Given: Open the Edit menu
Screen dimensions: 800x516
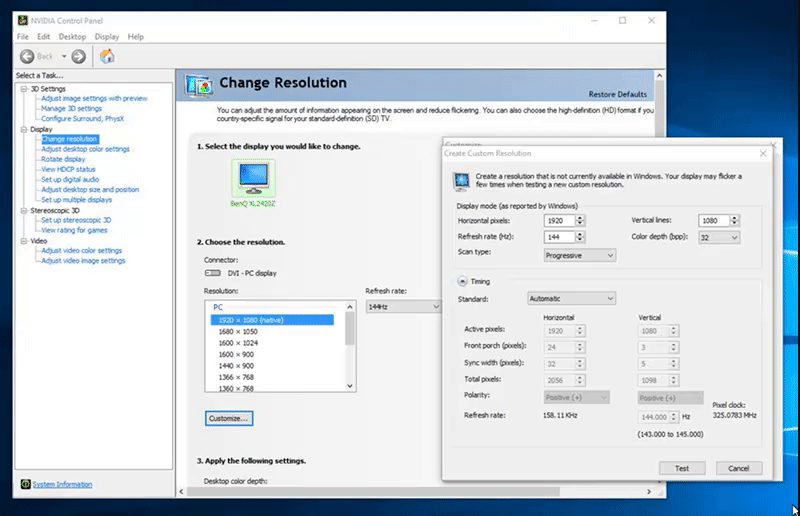Looking at the screenshot, I should [x=43, y=37].
